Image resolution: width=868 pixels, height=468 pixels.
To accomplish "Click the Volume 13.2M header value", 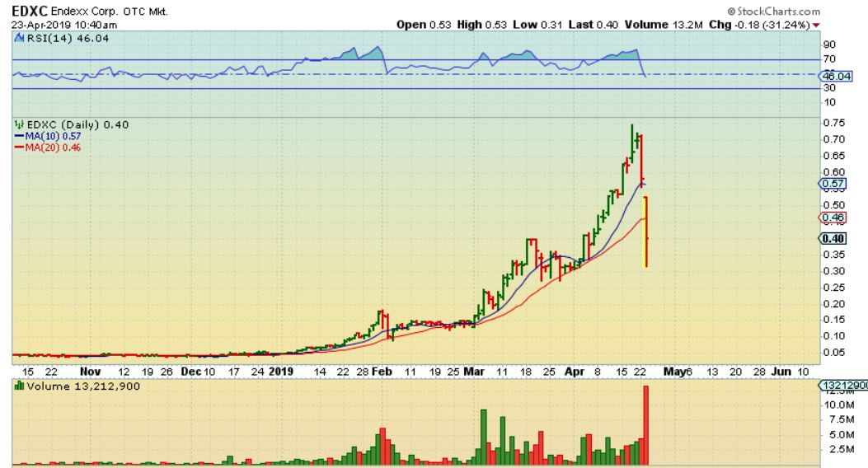I will click(664, 25).
